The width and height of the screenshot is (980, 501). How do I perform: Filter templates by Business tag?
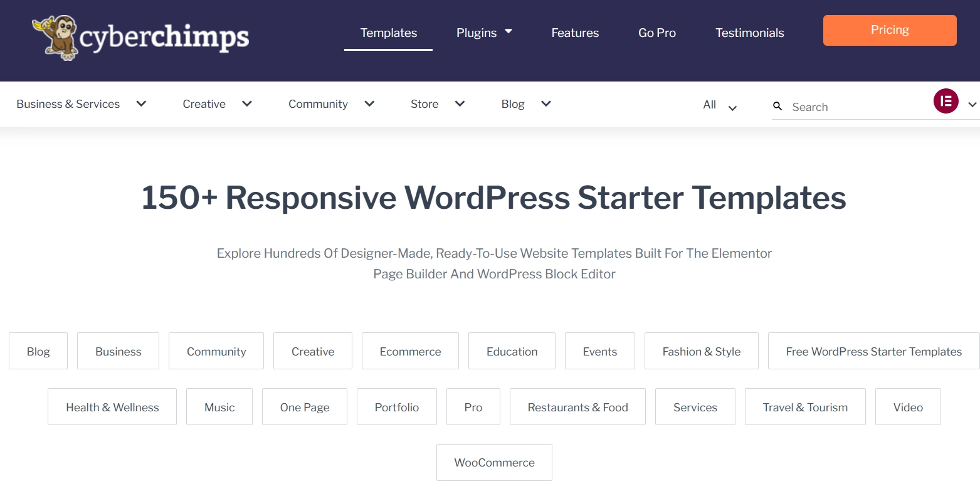[119, 351]
